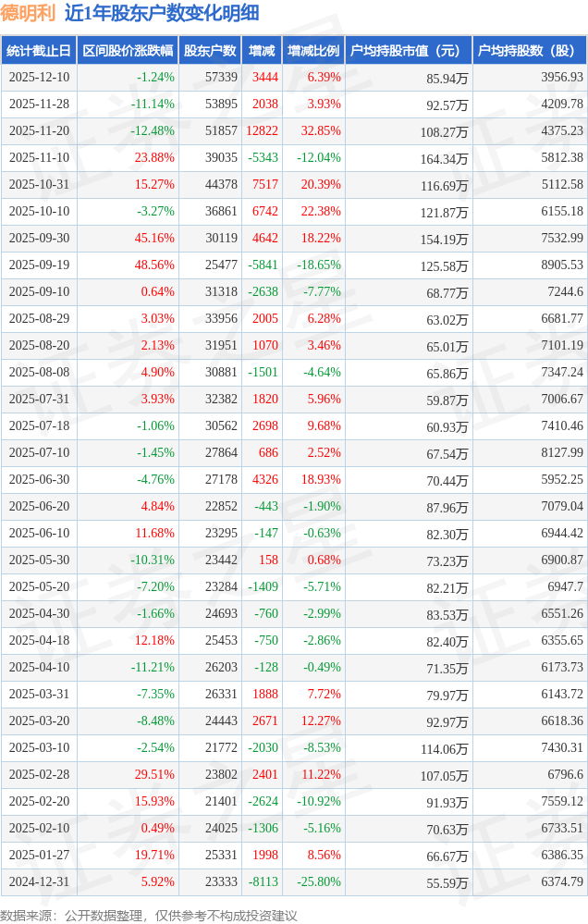Select the 户均持股数（股） column header
588x924 pixels.
(x=530, y=51)
